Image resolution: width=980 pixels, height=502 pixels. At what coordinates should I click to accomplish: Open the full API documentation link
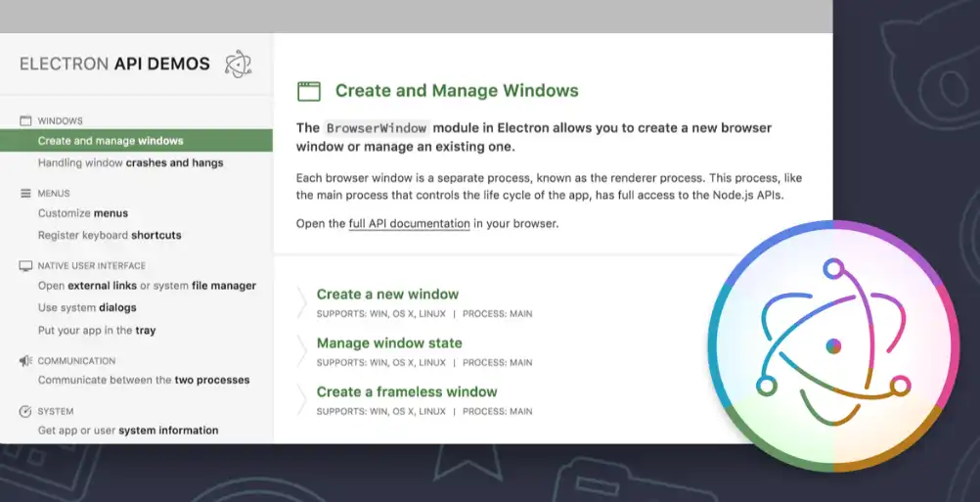tap(410, 223)
